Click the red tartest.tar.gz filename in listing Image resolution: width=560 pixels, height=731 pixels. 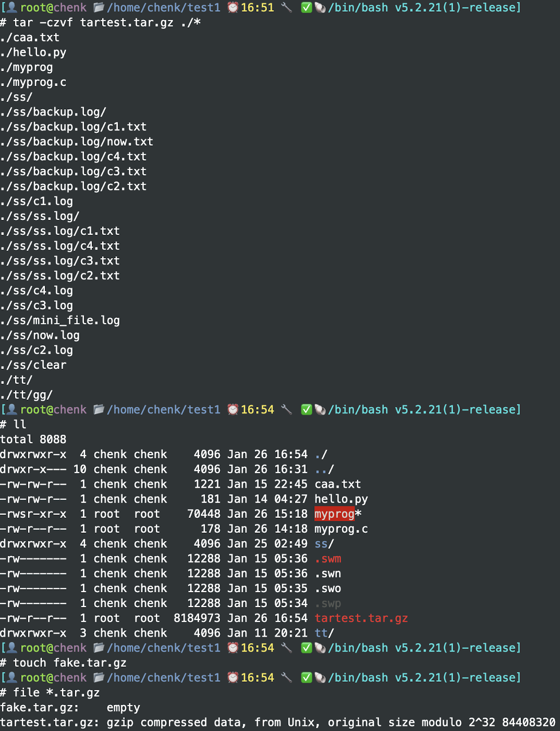point(361,618)
